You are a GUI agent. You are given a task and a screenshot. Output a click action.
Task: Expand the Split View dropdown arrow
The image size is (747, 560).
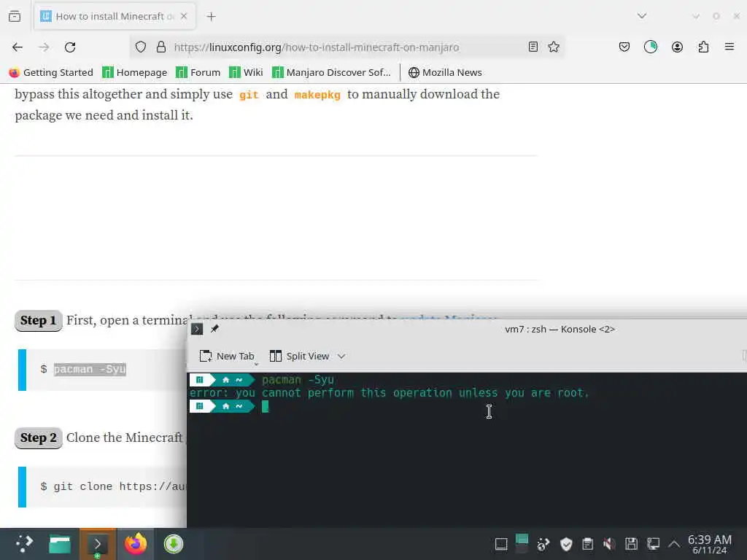(341, 356)
